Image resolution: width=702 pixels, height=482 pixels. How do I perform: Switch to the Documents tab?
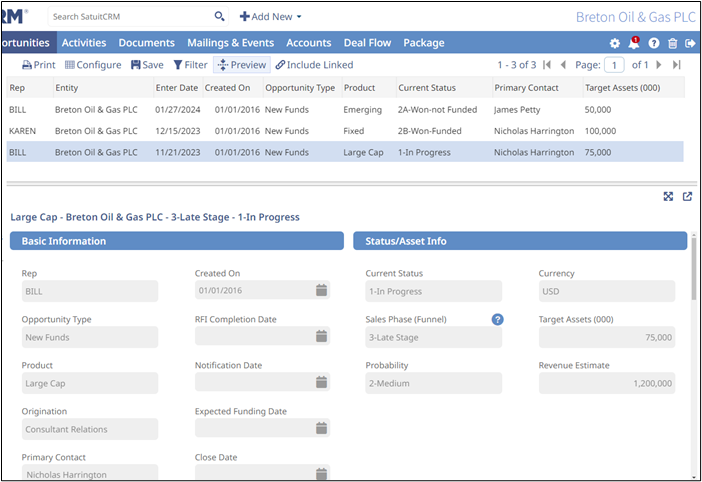coord(146,43)
